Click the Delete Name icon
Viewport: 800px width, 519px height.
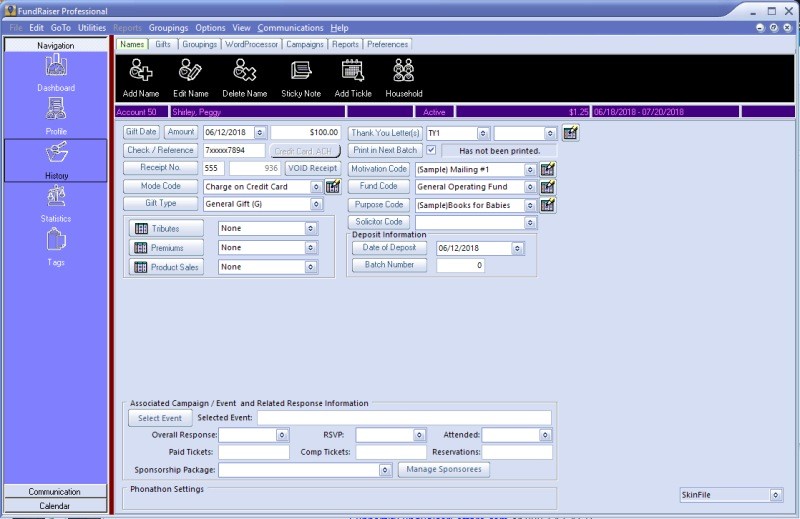point(244,70)
